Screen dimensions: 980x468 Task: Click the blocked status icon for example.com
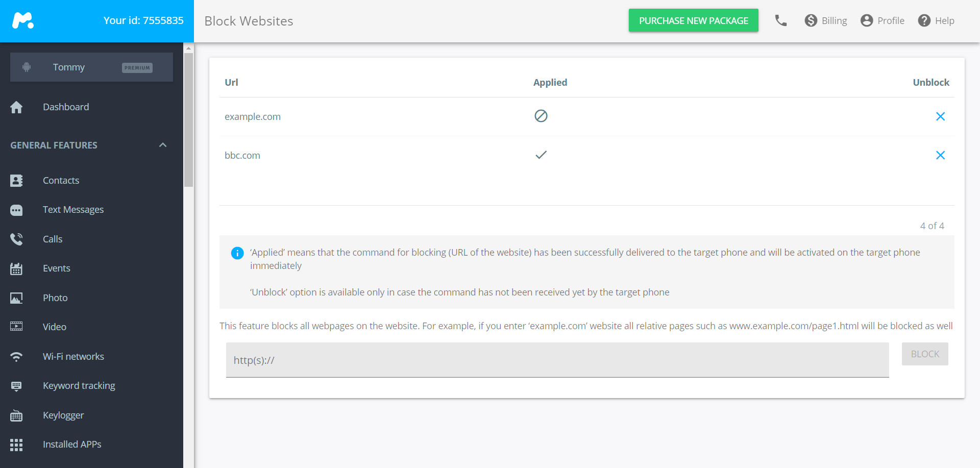(x=541, y=116)
